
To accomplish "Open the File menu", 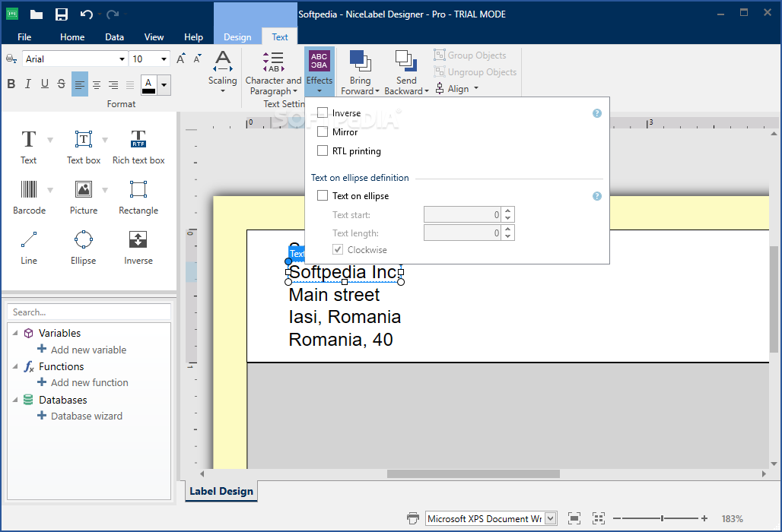I will (x=24, y=37).
